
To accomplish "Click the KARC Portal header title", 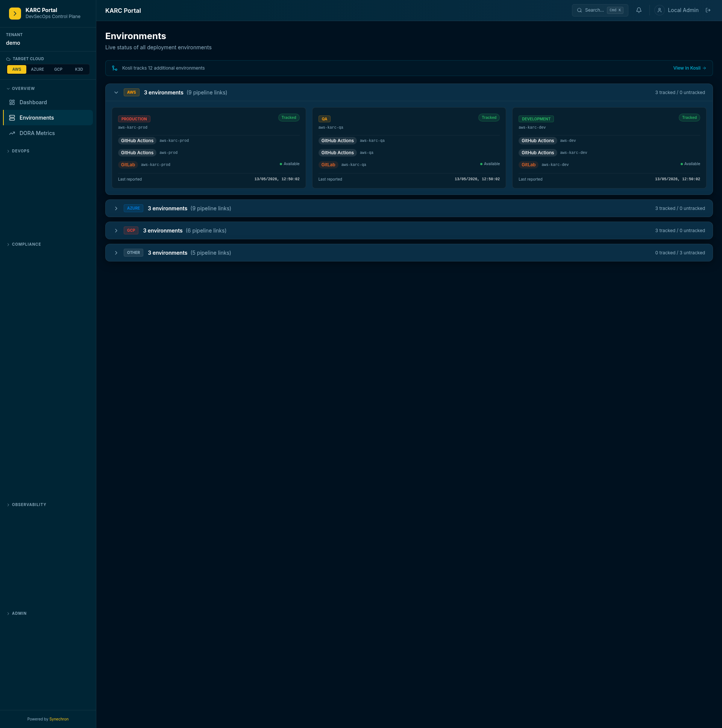I will click(x=123, y=11).
